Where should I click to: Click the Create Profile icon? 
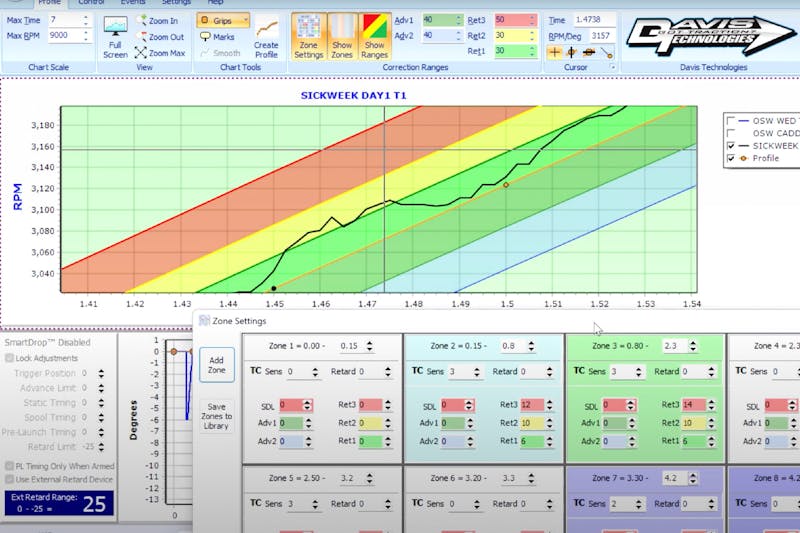click(266, 37)
